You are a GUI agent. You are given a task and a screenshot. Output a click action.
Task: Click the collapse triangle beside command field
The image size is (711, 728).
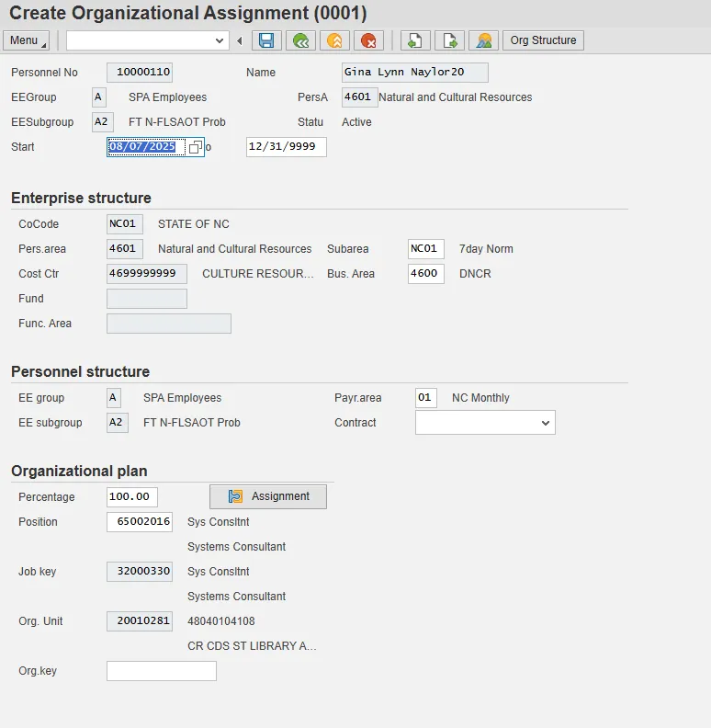(240, 40)
